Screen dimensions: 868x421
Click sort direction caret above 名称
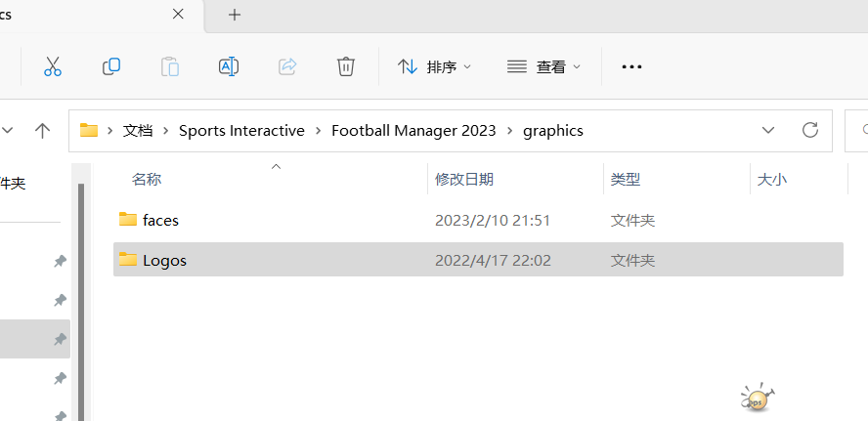276,166
